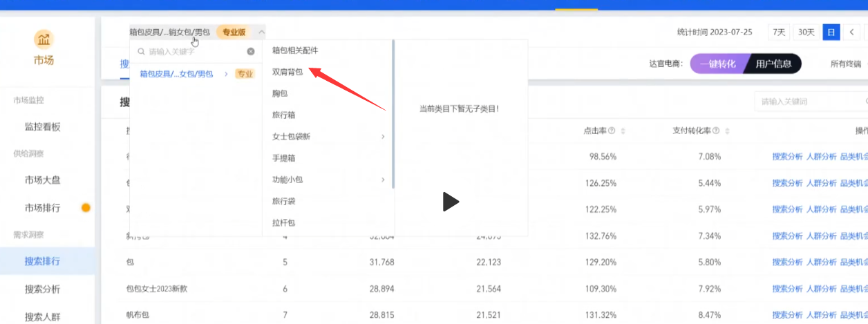Image resolution: width=868 pixels, height=324 pixels.
Task: Select the 日 daily time range
Action: coord(831,32)
